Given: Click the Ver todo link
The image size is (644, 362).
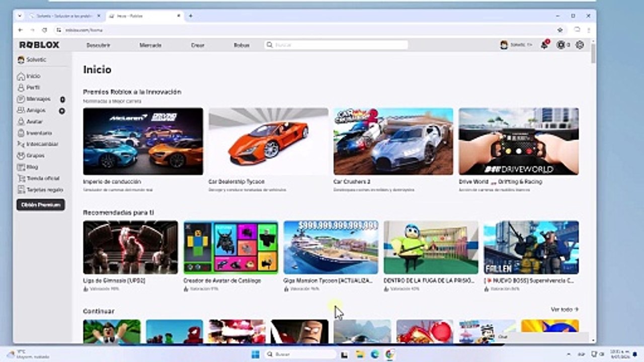Looking at the screenshot, I should tap(565, 310).
